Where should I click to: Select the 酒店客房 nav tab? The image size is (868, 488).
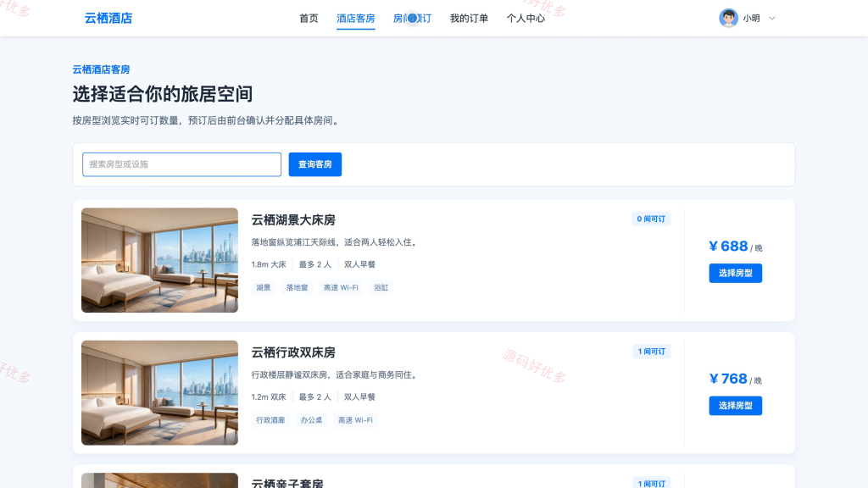356,19
